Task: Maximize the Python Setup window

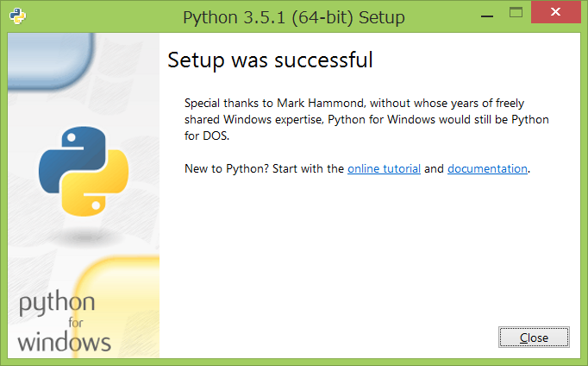Action: click(516, 12)
